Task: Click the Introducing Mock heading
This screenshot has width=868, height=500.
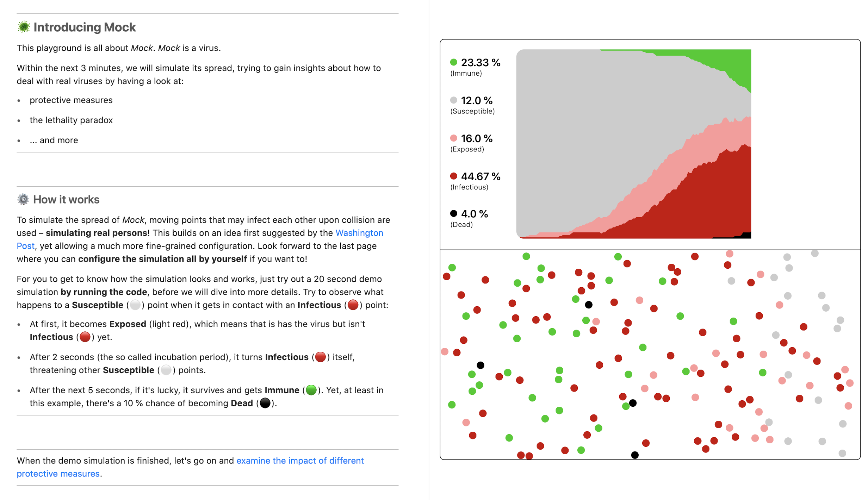Action: pos(85,27)
